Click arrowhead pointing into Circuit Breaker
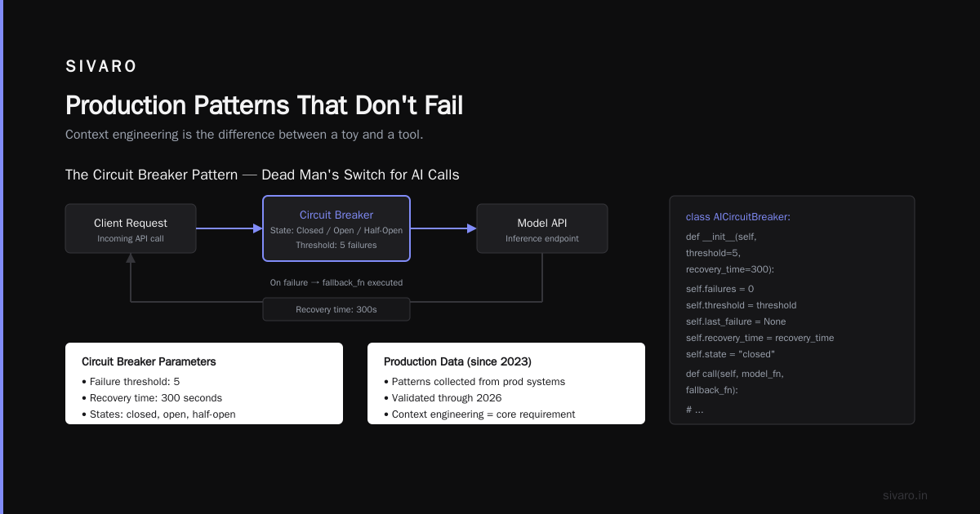The height and width of the screenshot is (514, 980). coord(258,228)
